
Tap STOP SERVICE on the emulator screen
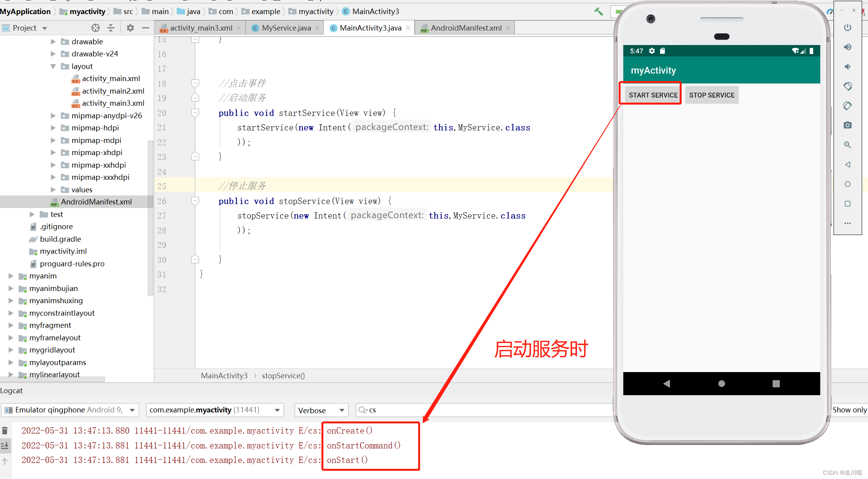[712, 94]
